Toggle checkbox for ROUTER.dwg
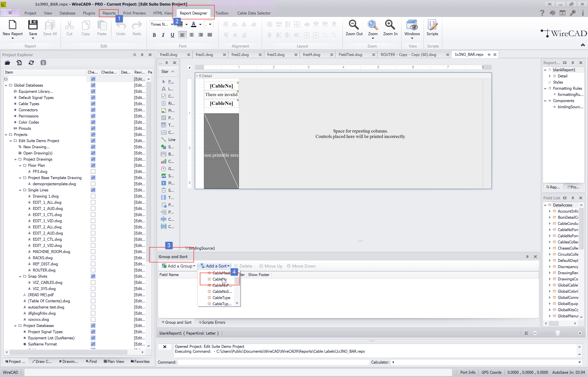This screenshot has height=377, width=588. 93,270
